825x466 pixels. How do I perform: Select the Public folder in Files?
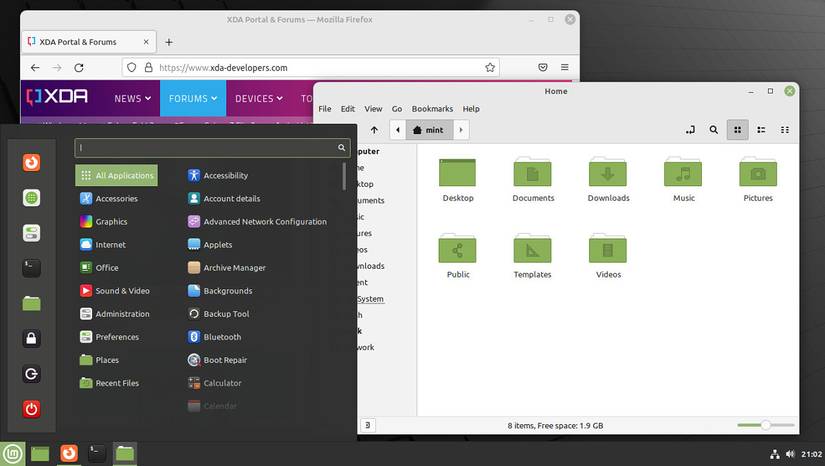[x=458, y=256]
